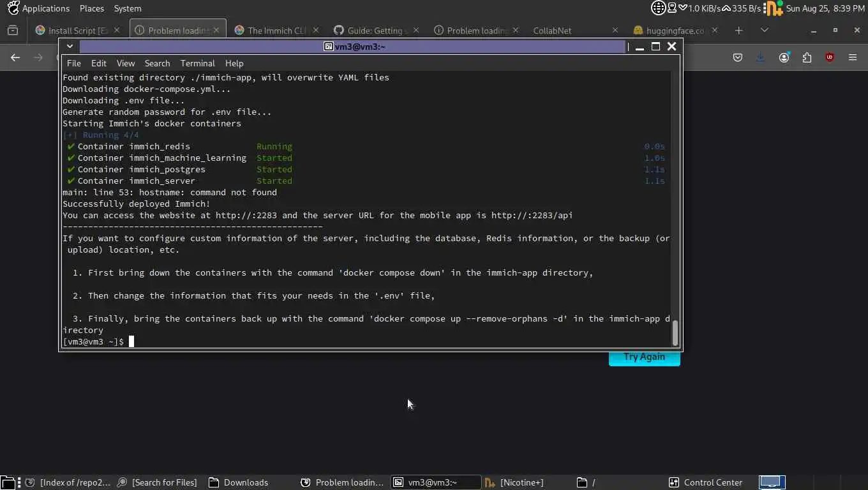
Task: Open the Firefox account icon
Action: tap(784, 57)
